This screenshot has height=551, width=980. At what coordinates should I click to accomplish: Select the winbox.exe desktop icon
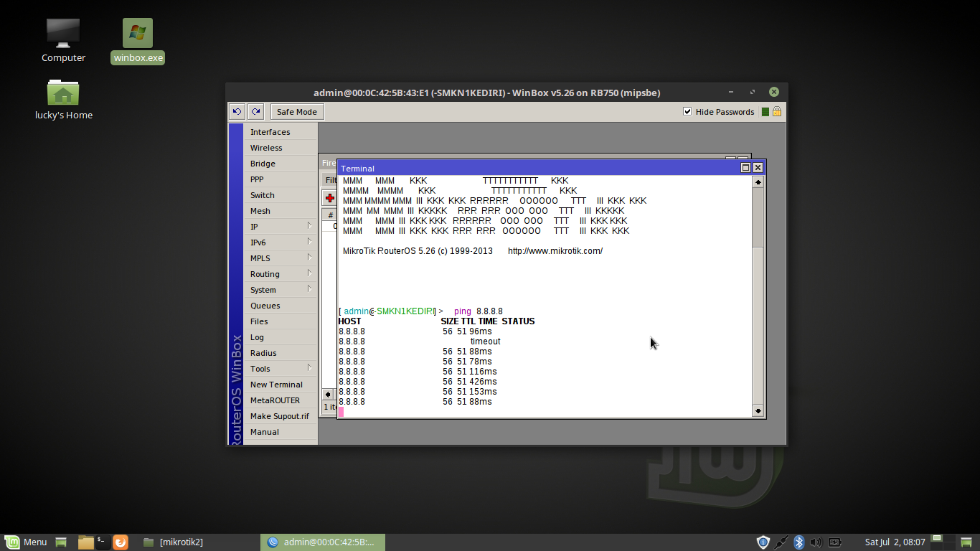pos(138,41)
